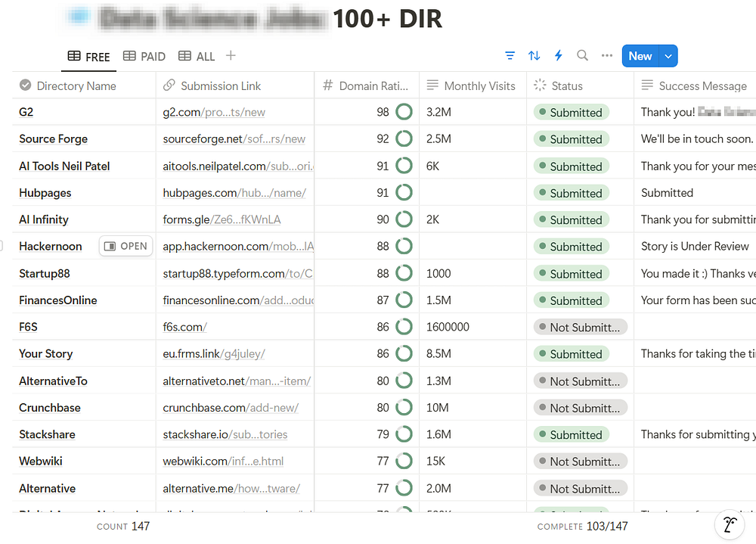Open Success Message column header menu
Viewport: 756px width, 544px height.
coord(695,86)
